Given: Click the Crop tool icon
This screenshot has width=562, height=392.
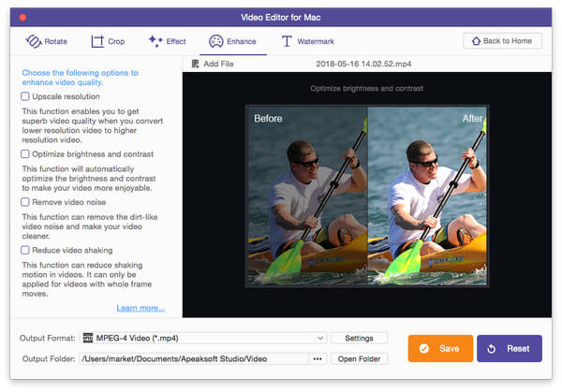Looking at the screenshot, I should pyautogui.click(x=97, y=41).
